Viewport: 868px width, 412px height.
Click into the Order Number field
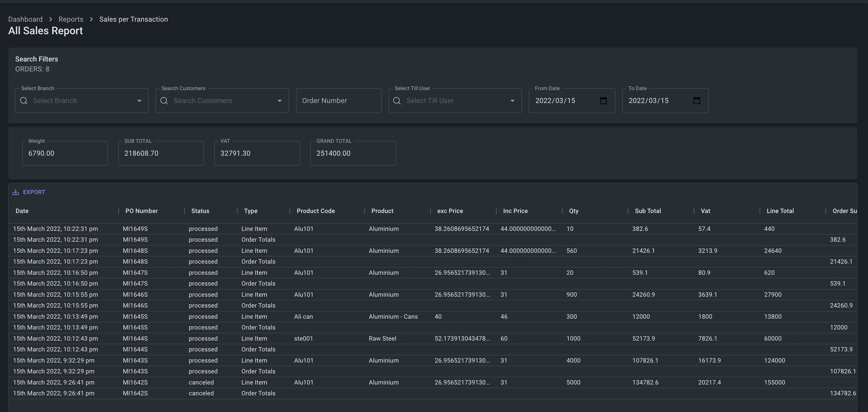[x=338, y=101]
